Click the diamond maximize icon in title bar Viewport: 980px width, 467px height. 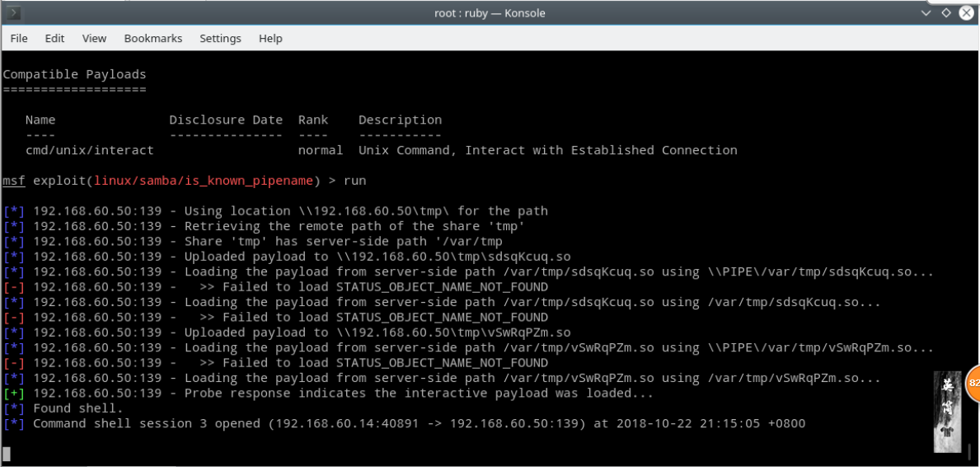pyautogui.click(x=946, y=12)
